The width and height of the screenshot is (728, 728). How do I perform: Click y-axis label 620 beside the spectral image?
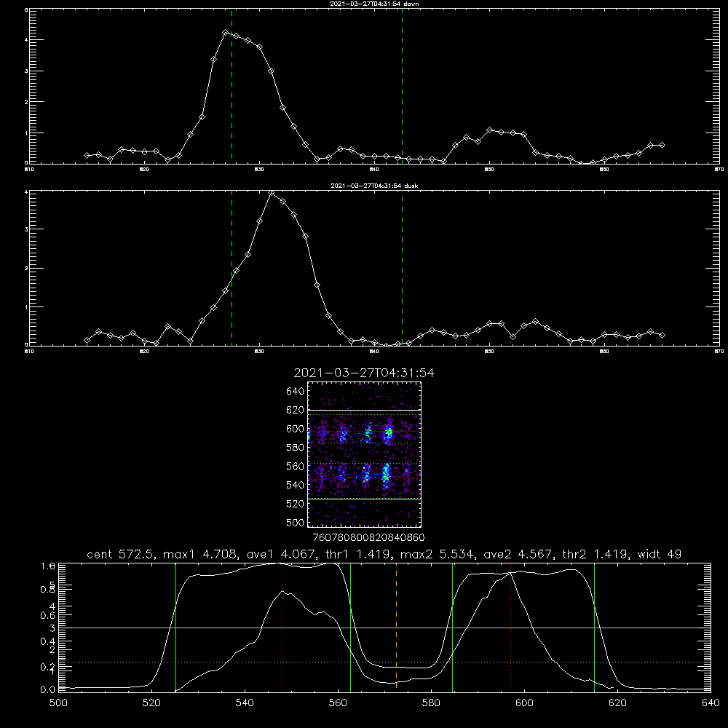[x=295, y=410]
